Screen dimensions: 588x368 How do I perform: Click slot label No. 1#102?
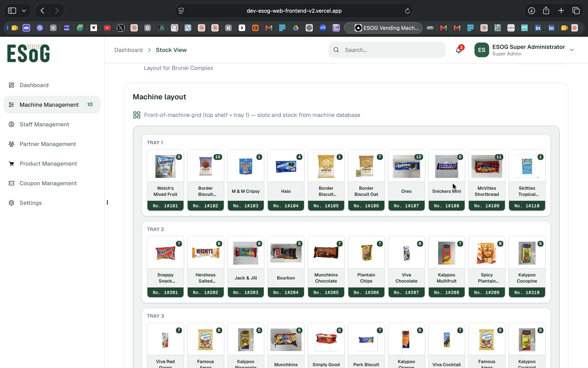pos(206,206)
